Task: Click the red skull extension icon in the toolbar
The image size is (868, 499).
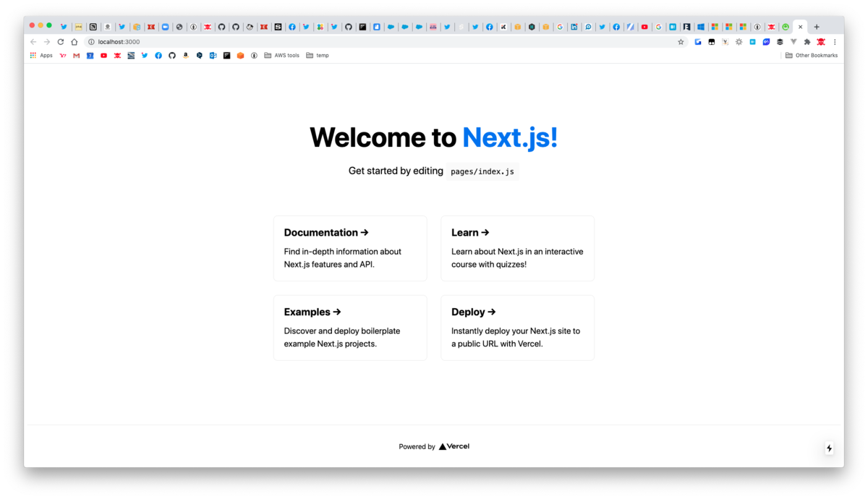Action: [x=821, y=42]
